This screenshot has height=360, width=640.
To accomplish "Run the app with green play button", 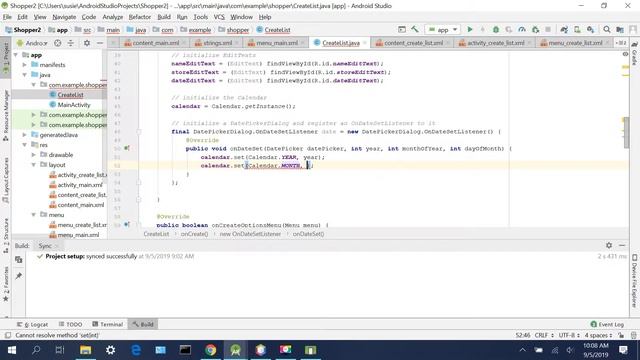I will coord(470,29).
